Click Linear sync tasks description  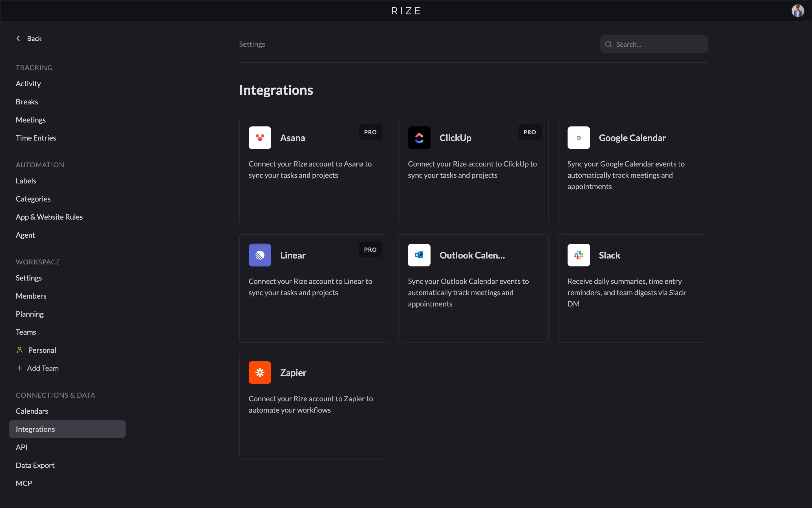310,287
